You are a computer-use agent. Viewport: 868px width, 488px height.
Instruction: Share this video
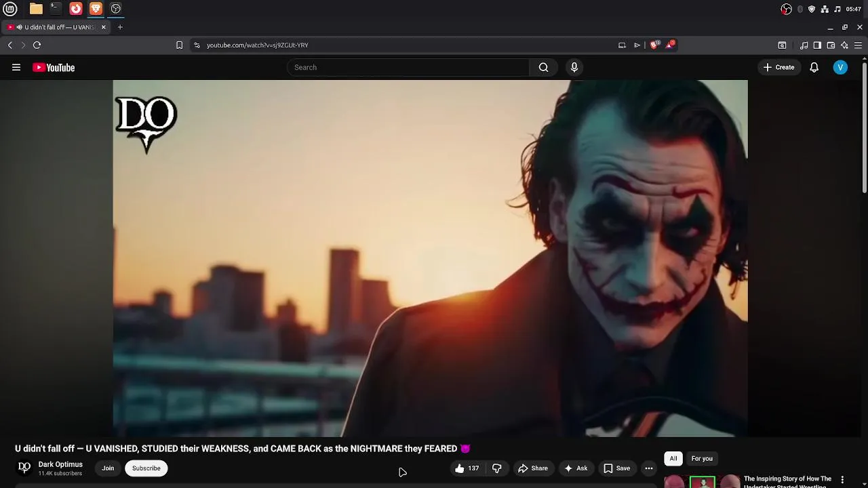532,468
